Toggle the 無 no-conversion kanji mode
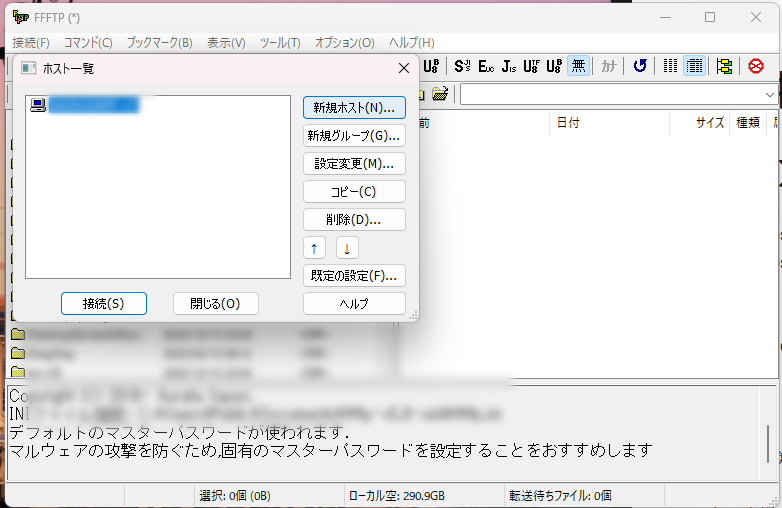 click(x=578, y=66)
